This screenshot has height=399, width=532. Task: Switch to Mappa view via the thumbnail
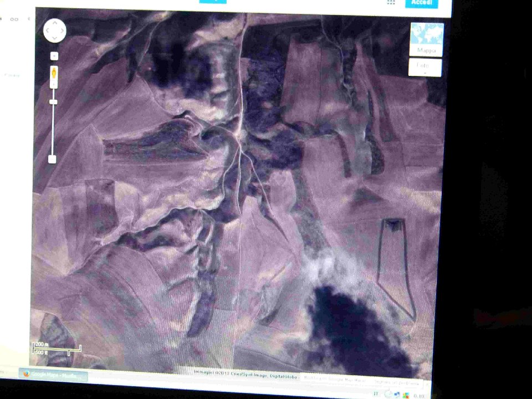[x=427, y=39]
